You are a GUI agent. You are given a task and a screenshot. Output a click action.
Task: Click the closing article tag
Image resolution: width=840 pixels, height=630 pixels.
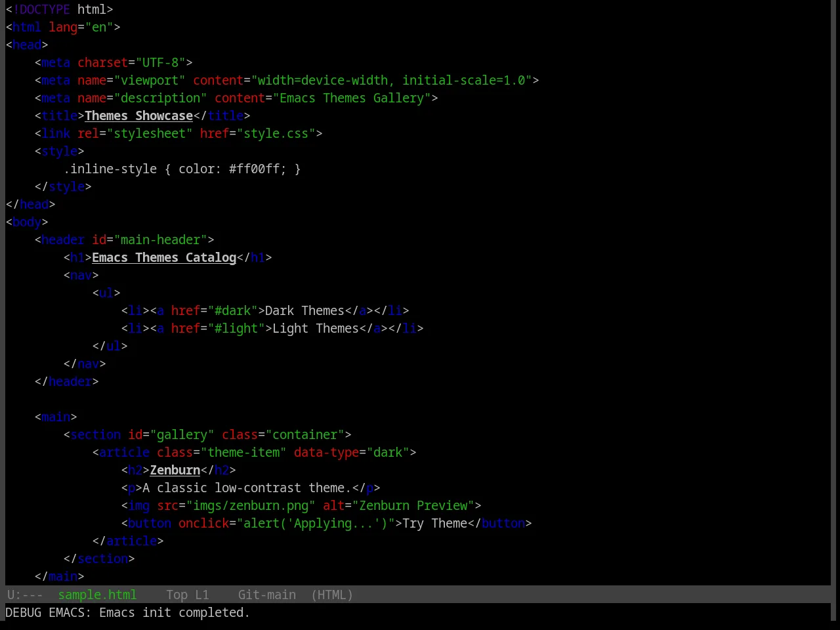[x=128, y=541]
